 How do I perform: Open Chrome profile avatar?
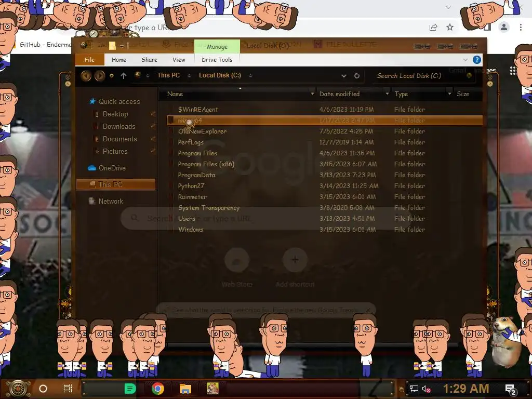click(504, 27)
